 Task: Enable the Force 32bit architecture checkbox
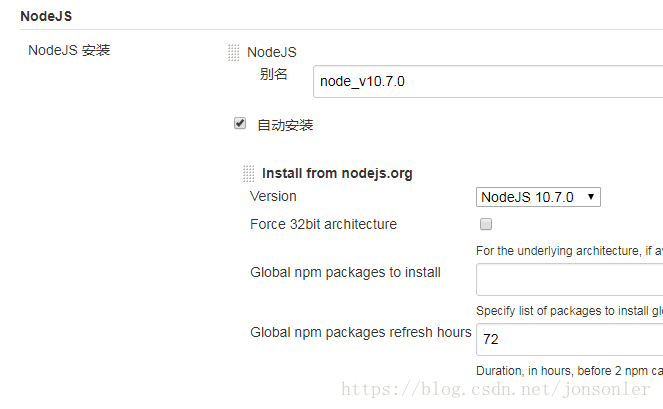coord(486,224)
